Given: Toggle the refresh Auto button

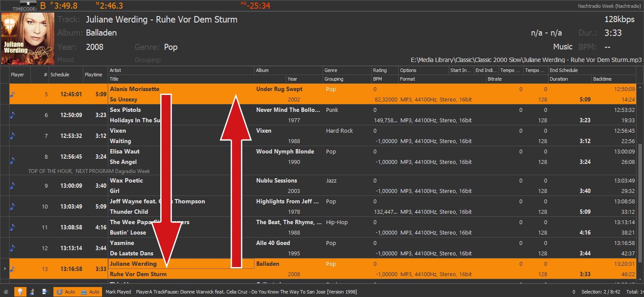Looking at the screenshot, I should 66,292.
